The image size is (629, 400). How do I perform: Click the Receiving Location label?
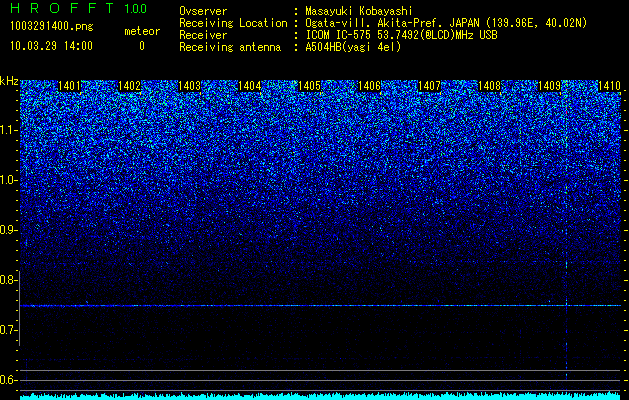point(233,23)
